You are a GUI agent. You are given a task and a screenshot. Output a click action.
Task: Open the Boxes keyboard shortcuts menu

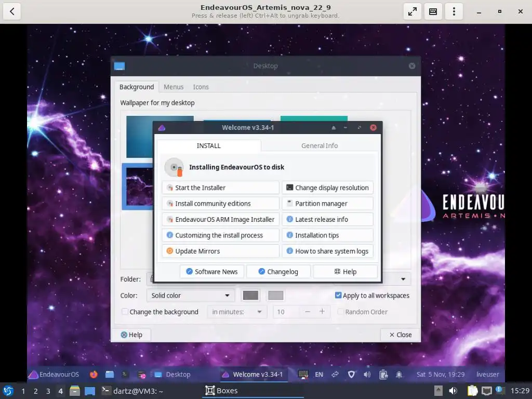(433, 11)
